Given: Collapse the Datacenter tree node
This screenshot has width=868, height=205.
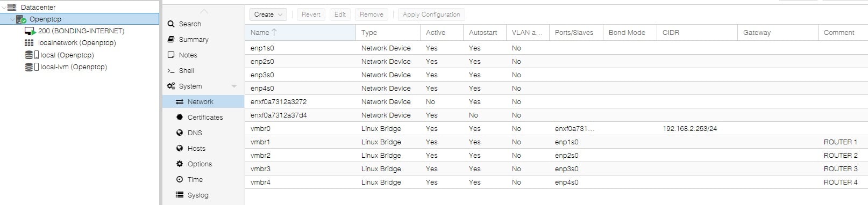Looking at the screenshot, I should pos(4,8).
